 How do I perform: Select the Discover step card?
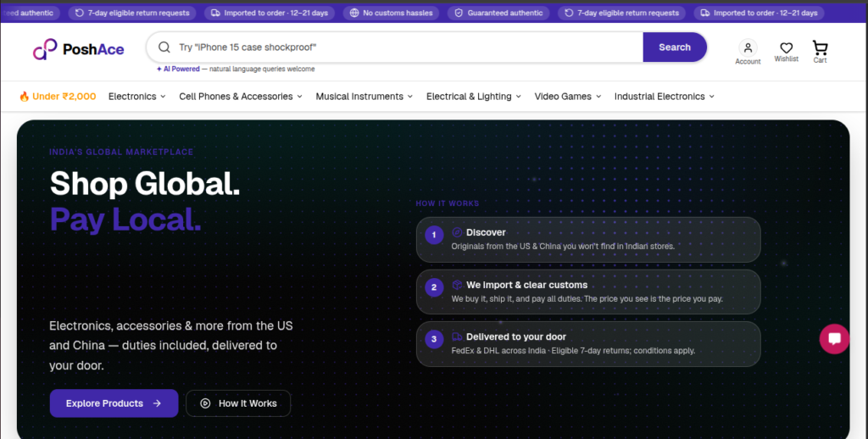pyautogui.click(x=588, y=239)
